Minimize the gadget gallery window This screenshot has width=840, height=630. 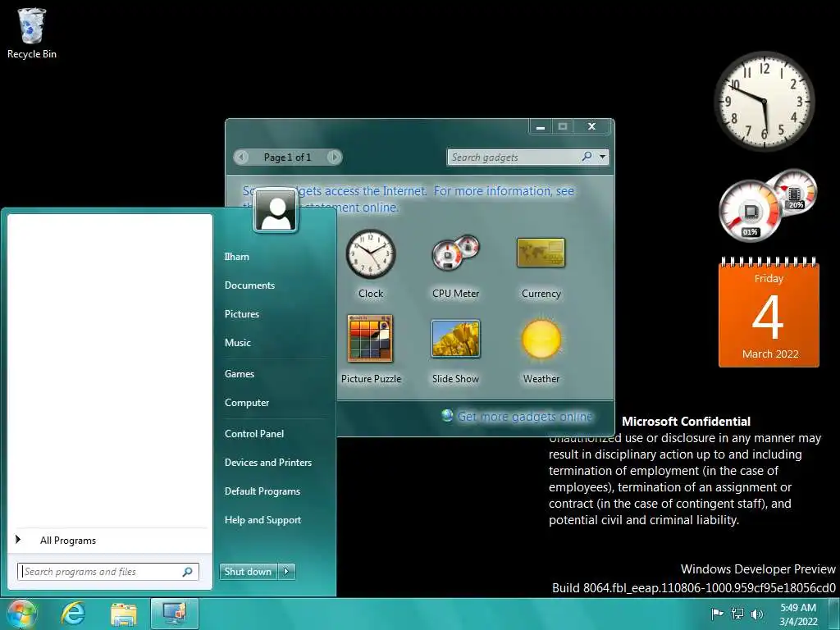[541, 126]
